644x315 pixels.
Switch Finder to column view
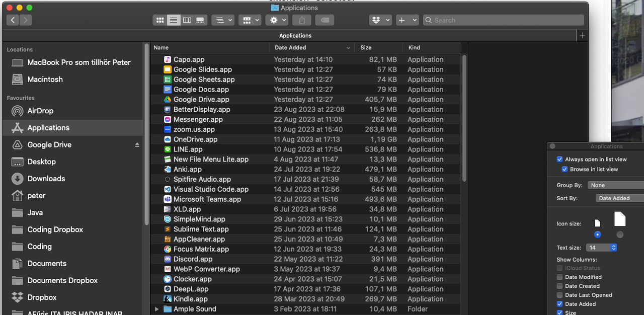(x=187, y=20)
